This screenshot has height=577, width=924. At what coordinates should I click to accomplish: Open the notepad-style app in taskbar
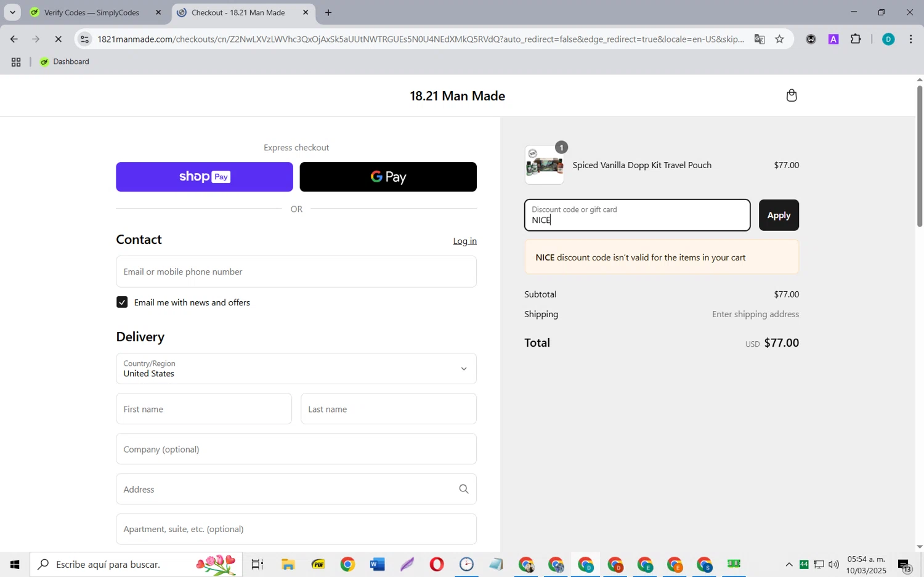point(496,564)
